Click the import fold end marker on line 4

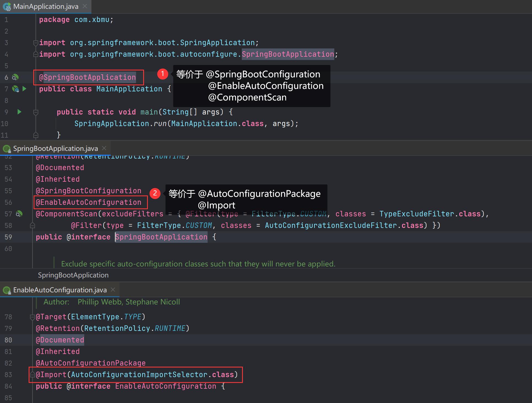click(36, 54)
